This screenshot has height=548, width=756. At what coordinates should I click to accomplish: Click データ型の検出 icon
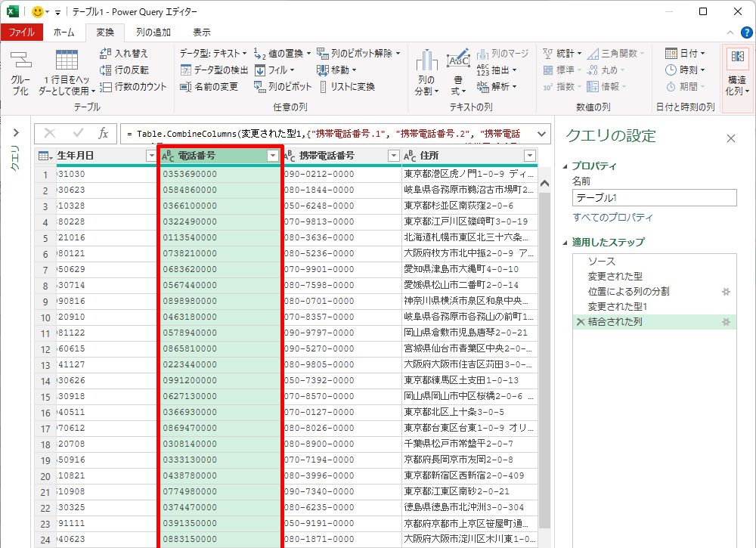pyautogui.click(x=186, y=70)
